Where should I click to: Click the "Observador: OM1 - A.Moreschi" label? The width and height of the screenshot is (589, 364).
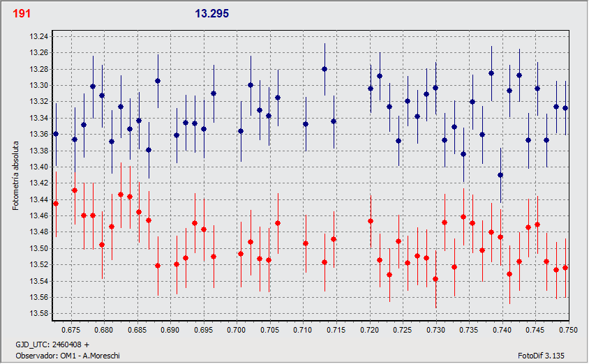(x=68, y=356)
